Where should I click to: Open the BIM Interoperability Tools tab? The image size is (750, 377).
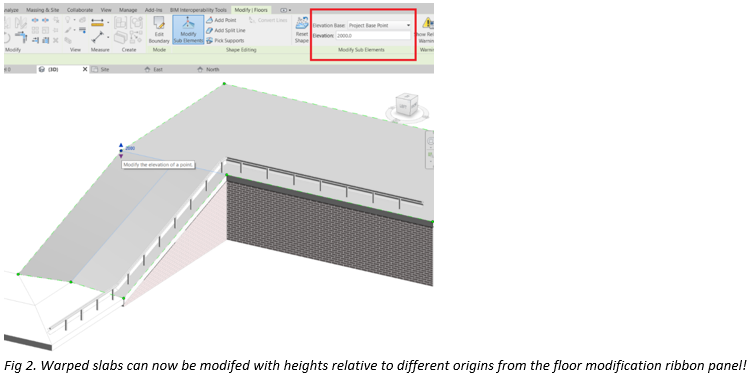[x=198, y=10]
